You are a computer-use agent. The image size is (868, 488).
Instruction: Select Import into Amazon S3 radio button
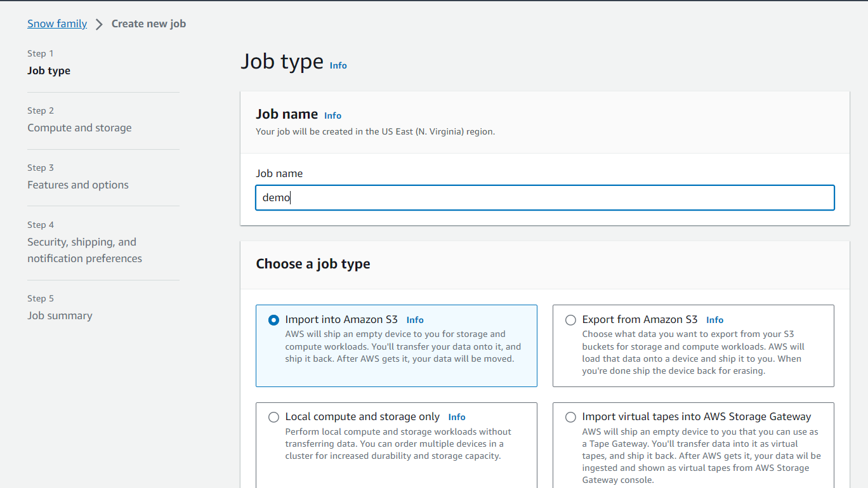[x=273, y=320]
